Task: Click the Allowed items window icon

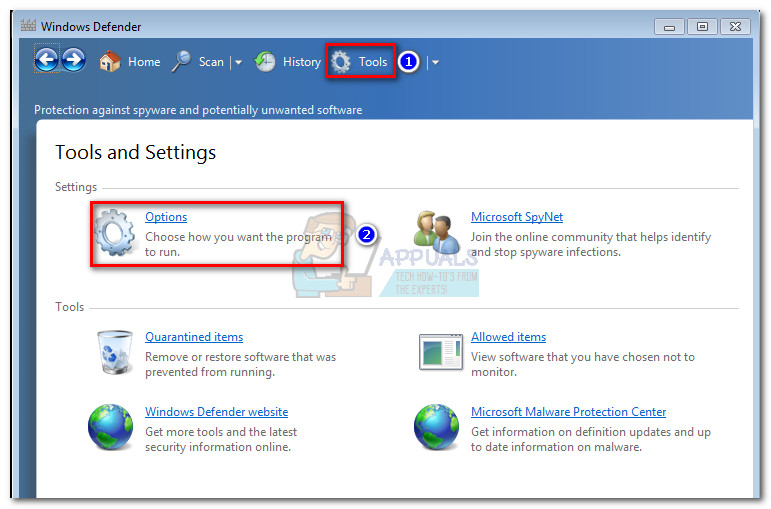Action: [x=441, y=352]
